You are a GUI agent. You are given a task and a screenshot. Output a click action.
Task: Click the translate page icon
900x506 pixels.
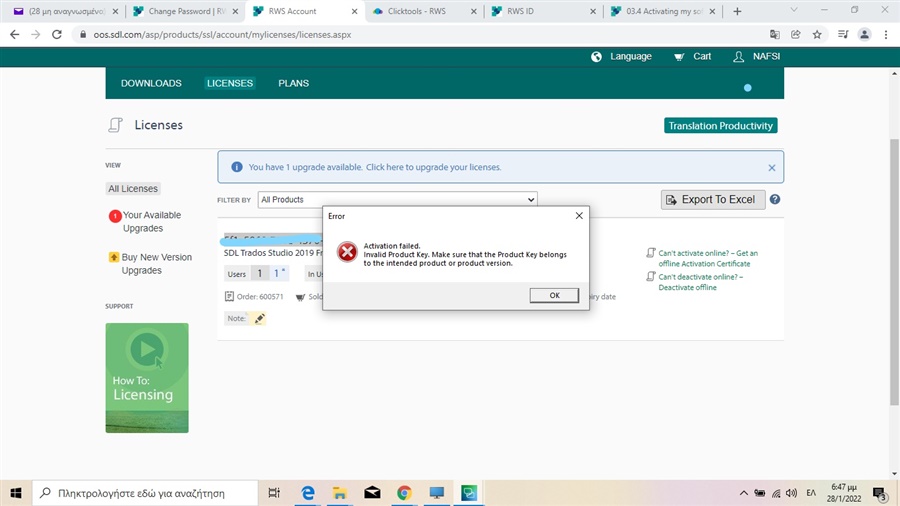coord(774,34)
